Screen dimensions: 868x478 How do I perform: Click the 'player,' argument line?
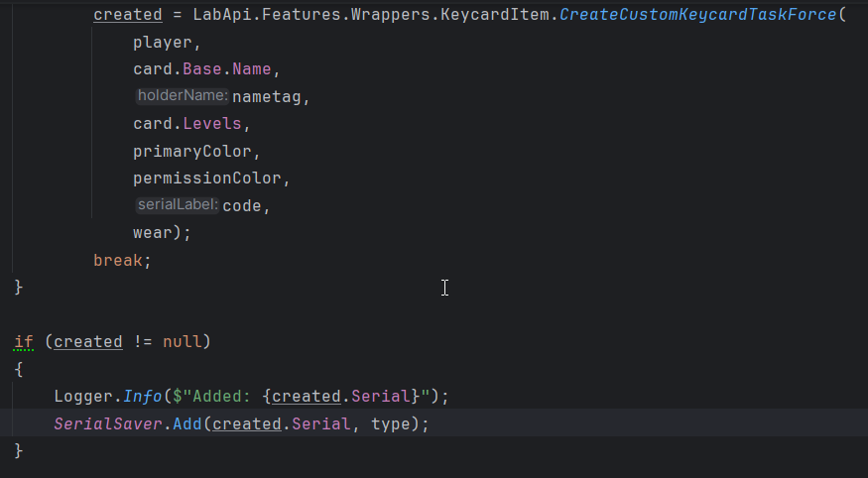[167, 43]
